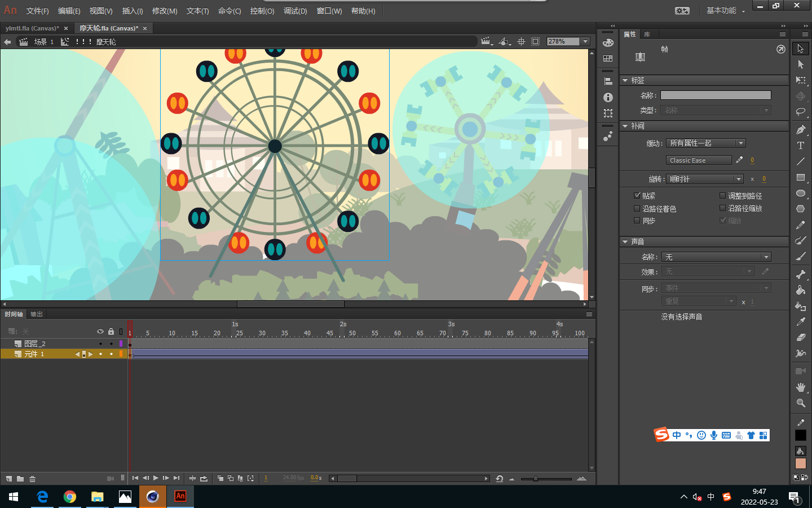Open the 修改(M) menu

165,11
